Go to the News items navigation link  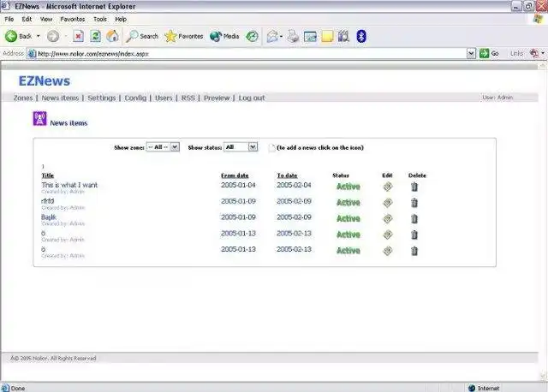coord(60,98)
